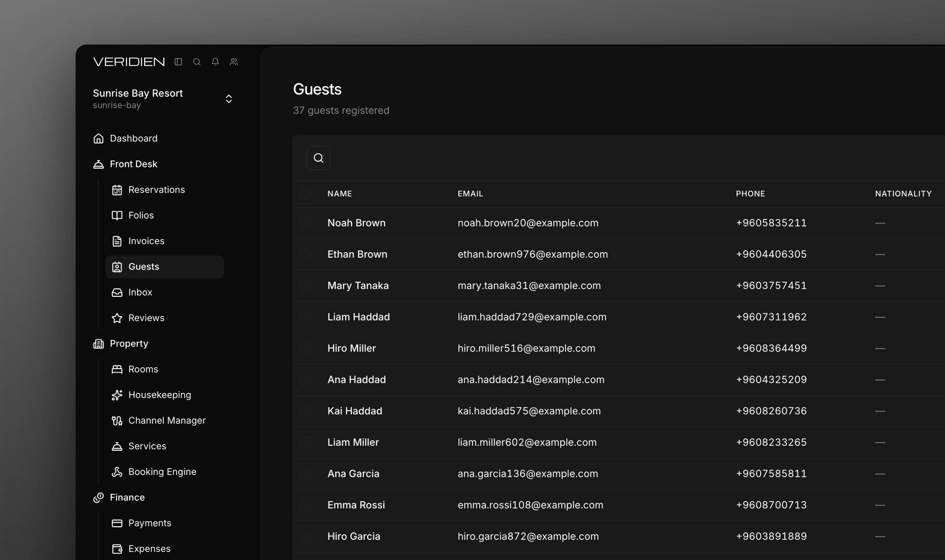Go to Dashboard
This screenshot has width=945, height=560.
[134, 139]
